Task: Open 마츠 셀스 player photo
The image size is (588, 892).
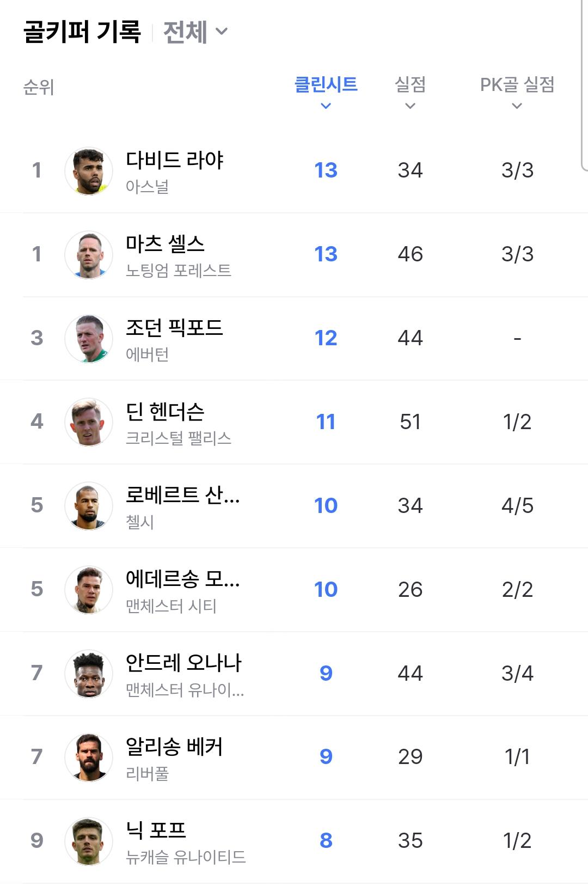Action: 89,254
